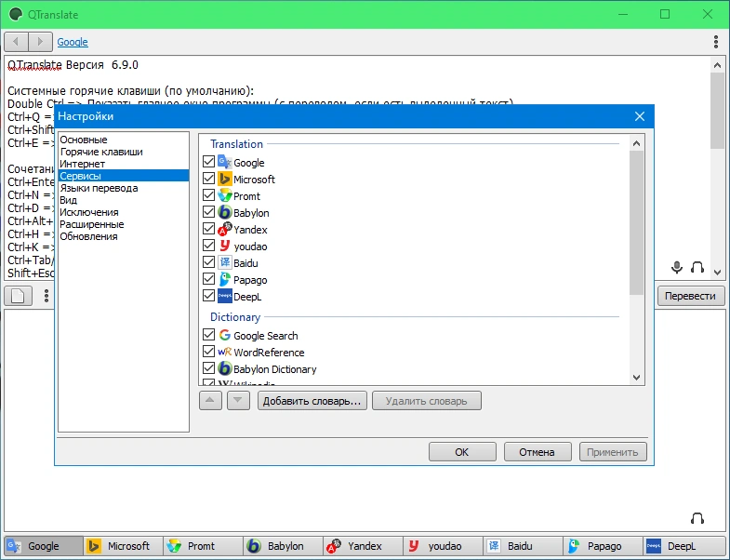This screenshot has width=730, height=560.
Task: Select the Baidu service tab at bottom
Action: click(523, 545)
